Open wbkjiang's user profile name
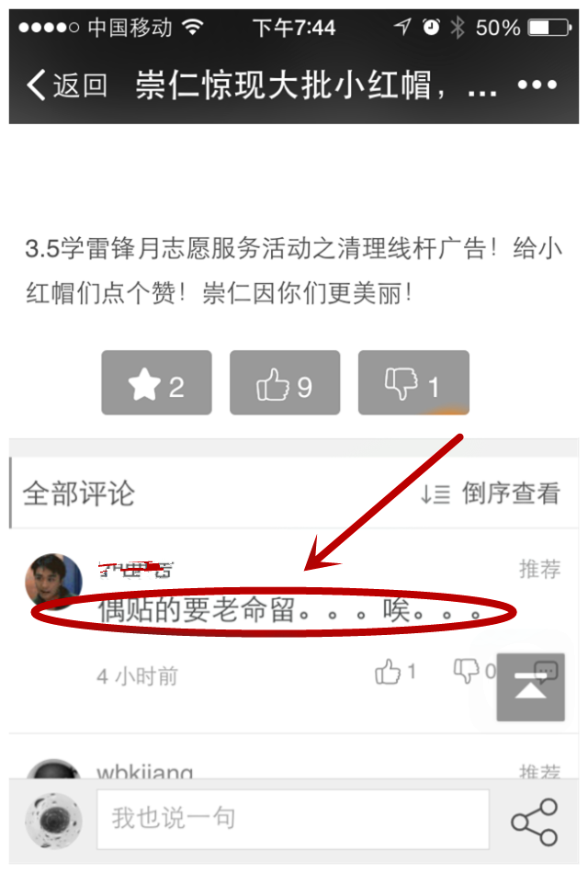Viewport: 588px width, 873px height. click(145, 772)
